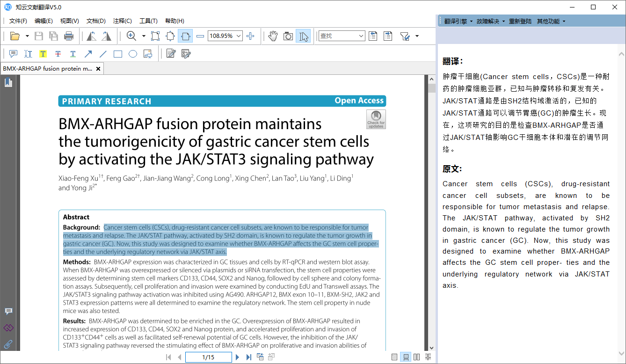Select the typewriter text tool
Image resolution: width=626 pixels, height=364 pixels.
(x=28, y=54)
